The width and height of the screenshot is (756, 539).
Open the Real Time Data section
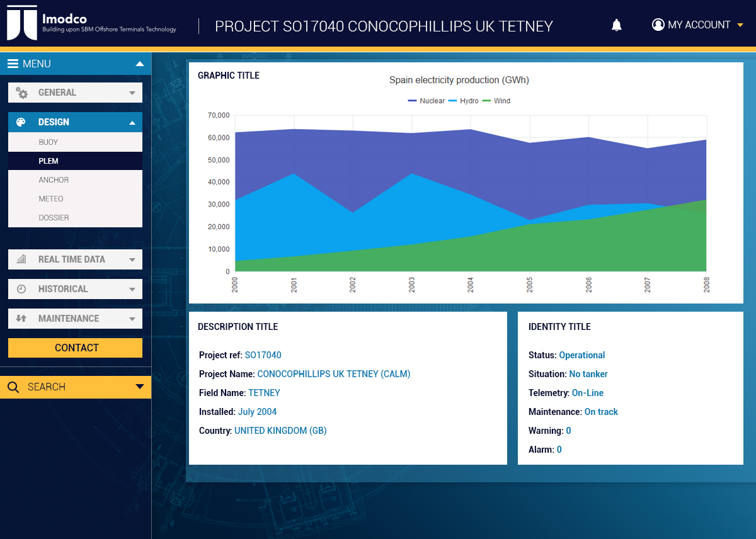(75, 259)
